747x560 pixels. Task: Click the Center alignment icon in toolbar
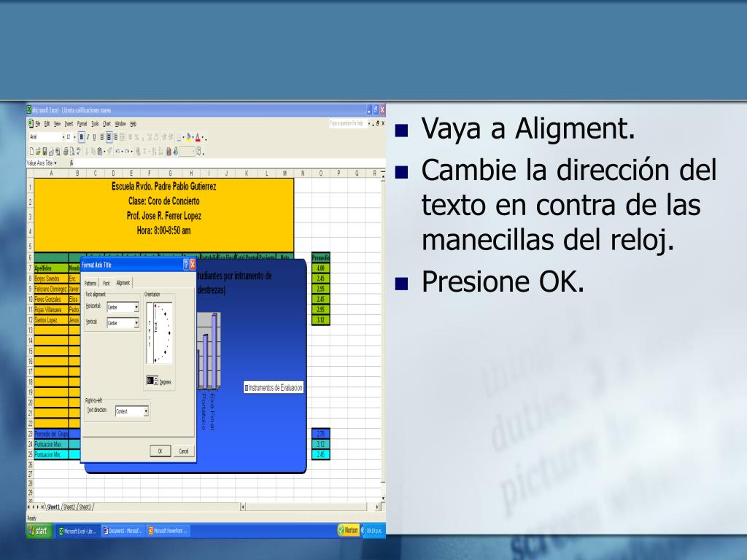tap(109, 137)
